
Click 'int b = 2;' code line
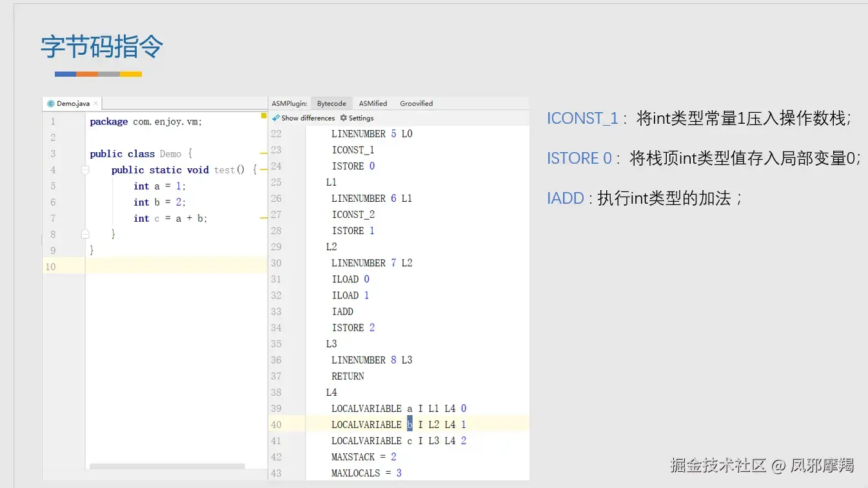click(159, 202)
